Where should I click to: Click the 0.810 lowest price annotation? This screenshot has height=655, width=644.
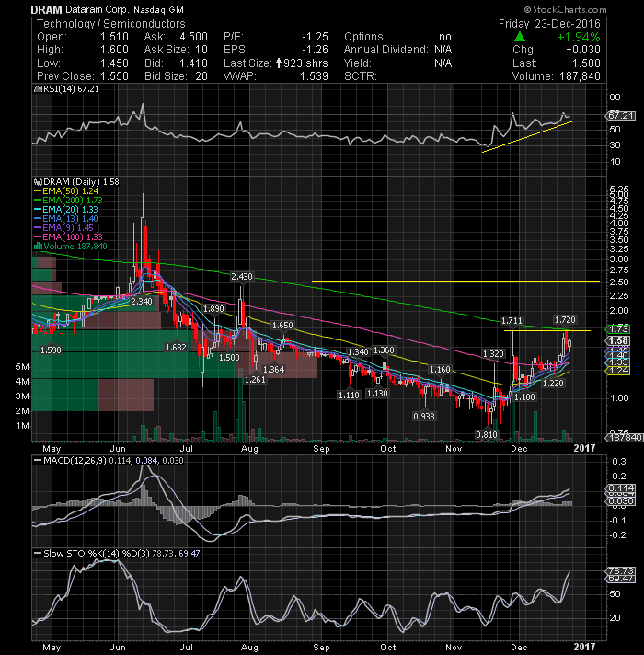[x=487, y=434]
